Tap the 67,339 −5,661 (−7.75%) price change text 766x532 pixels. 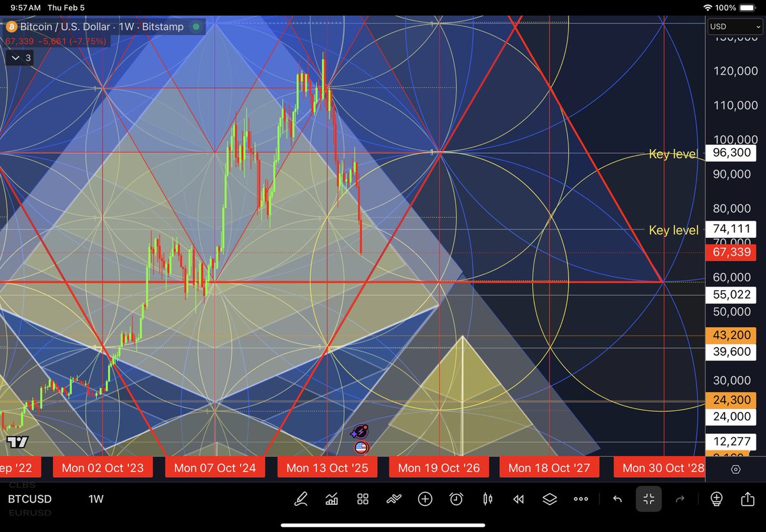56,41
